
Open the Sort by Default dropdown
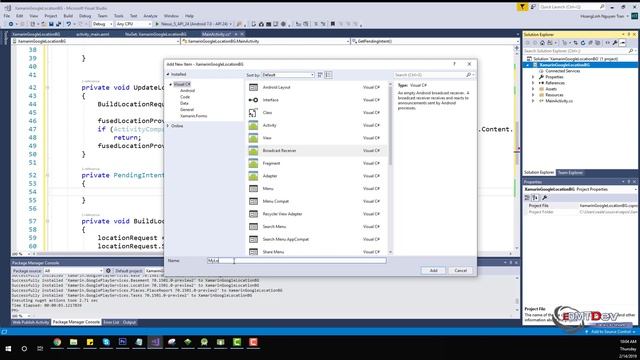(x=288, y=75)
